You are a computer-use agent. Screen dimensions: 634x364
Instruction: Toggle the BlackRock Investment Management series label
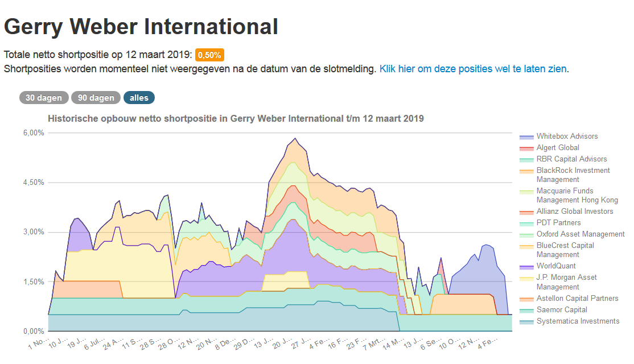pyautogui.click(x=573, y=175)
